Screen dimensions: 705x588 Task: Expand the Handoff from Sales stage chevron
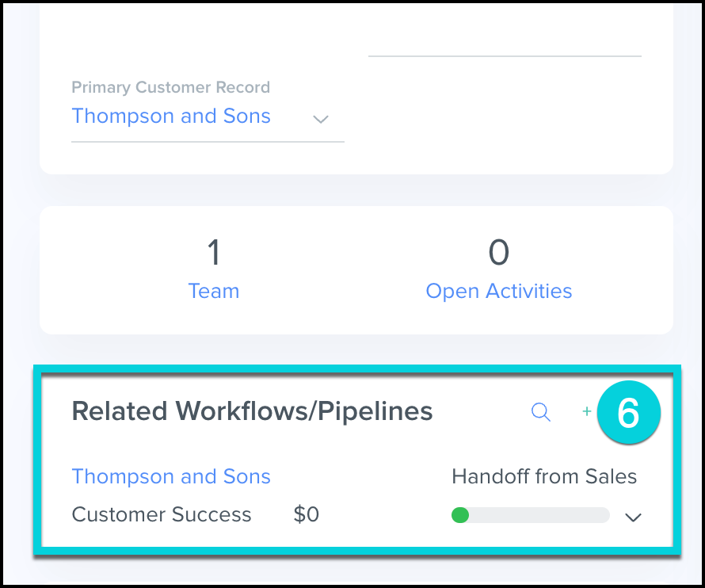pos(633,517)
